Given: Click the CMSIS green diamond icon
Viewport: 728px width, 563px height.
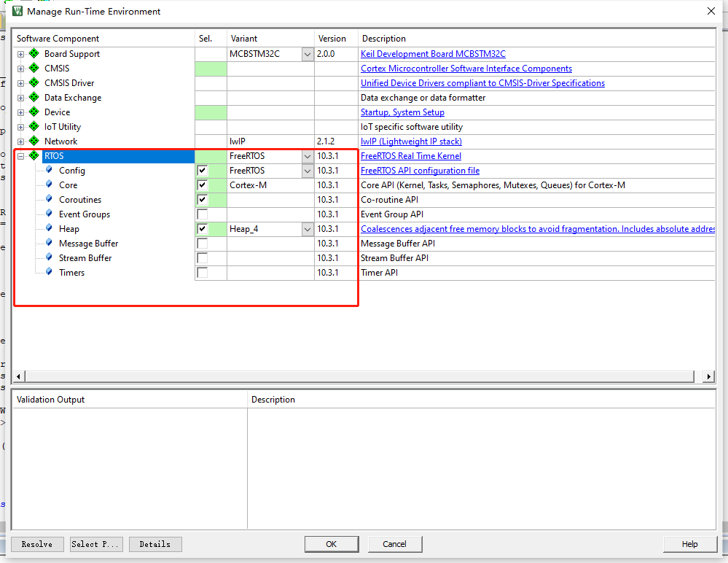Looking at the screenshot, I should pos(34,69).
